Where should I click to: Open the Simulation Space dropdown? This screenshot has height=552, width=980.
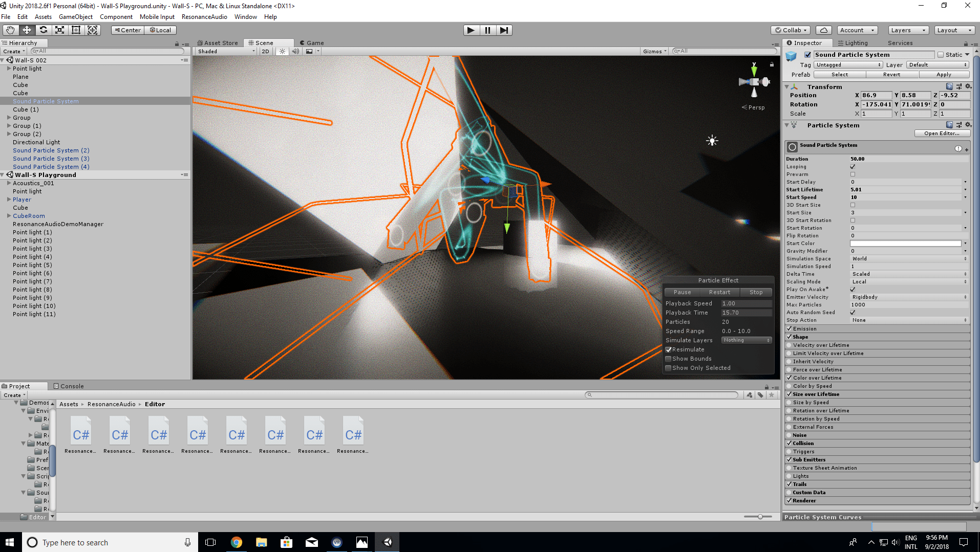(909, 259)
